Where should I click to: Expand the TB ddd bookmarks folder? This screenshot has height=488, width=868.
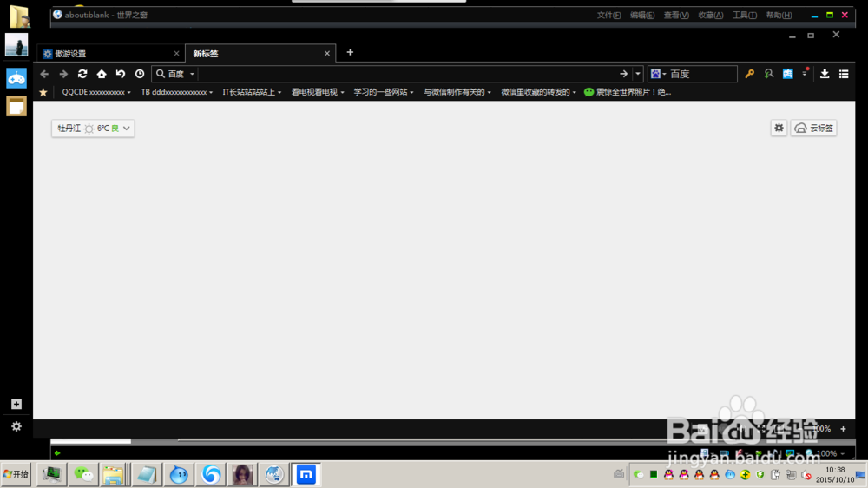177,93
